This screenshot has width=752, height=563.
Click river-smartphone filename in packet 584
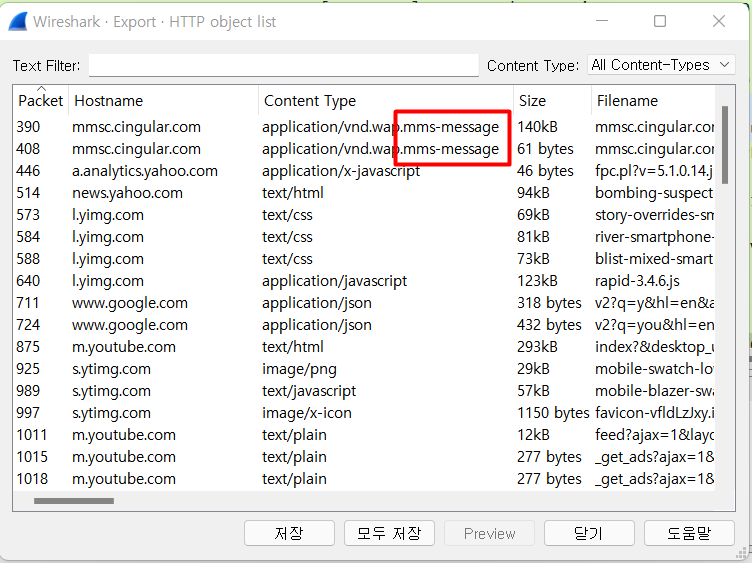tap(654, 237)
